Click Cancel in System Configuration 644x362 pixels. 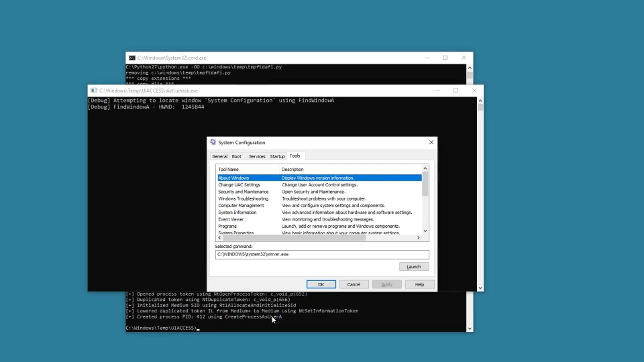click(354, 284)
